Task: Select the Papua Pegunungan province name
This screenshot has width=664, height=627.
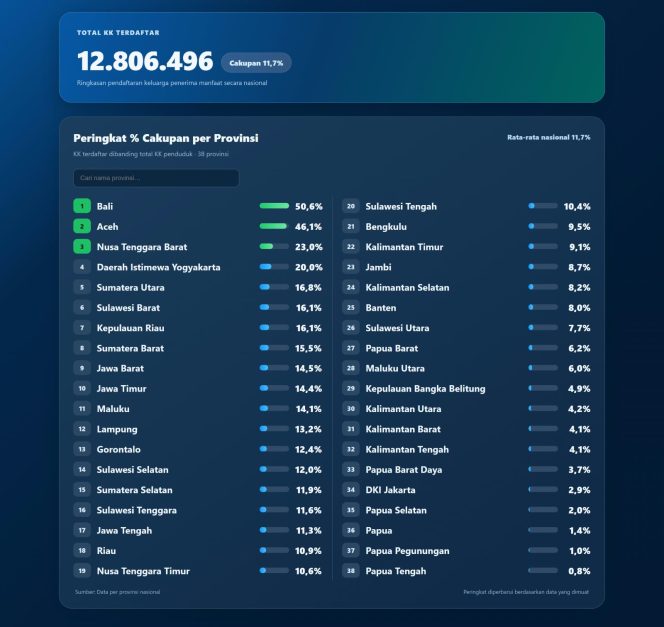Action: click(x=407, y=551)
